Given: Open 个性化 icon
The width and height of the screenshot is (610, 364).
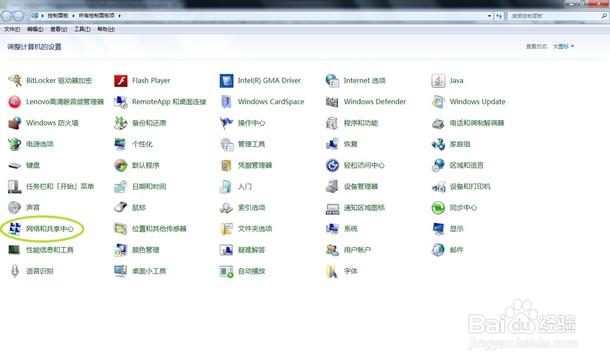Looking at the screenshot, I should [121, 145].
